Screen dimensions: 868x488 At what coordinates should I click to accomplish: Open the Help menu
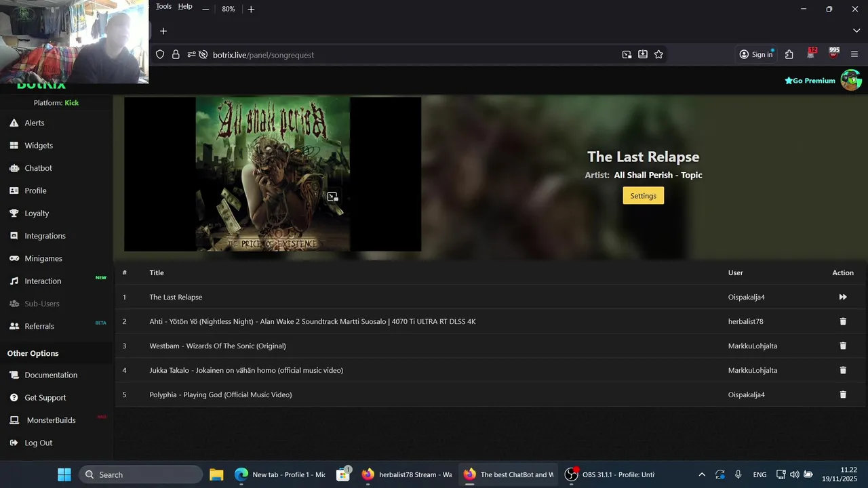point(185,7)
